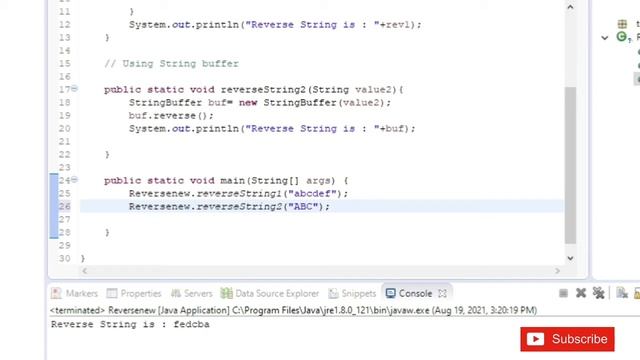
Task: Open the Markers tab
Action: tap(74, 293)
